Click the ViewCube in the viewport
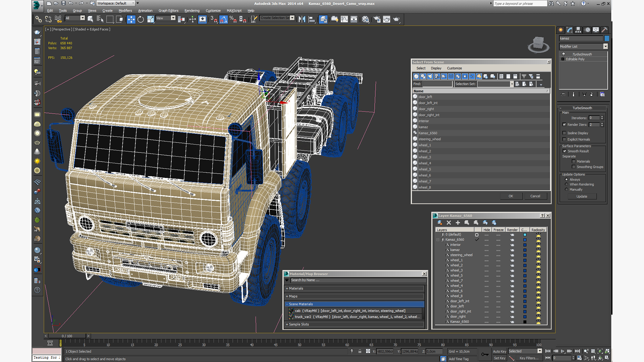 [x=538, y=45]
